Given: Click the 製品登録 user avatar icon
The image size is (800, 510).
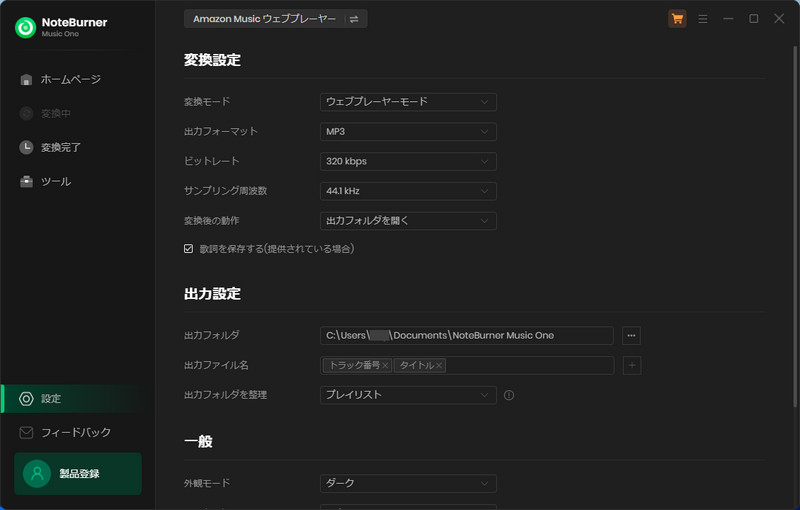Looking at the screenshot, I should point(37,474).
